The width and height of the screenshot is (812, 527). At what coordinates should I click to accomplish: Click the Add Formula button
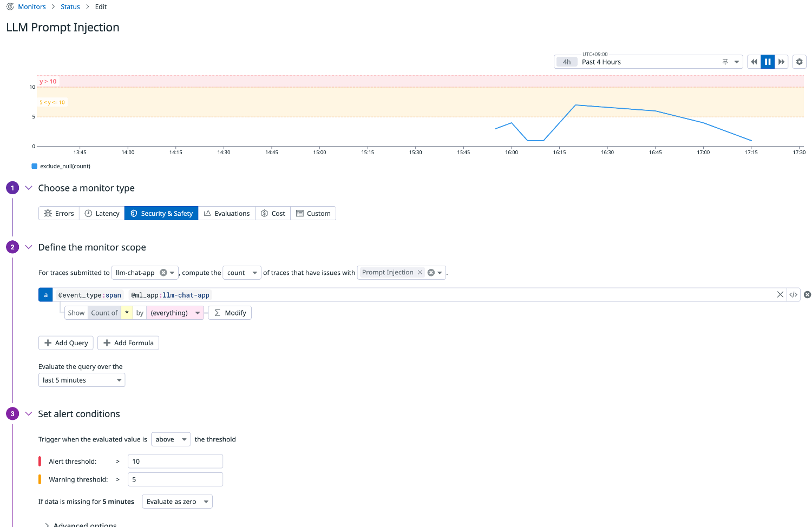pyautogui.click(x=128, y=343)
